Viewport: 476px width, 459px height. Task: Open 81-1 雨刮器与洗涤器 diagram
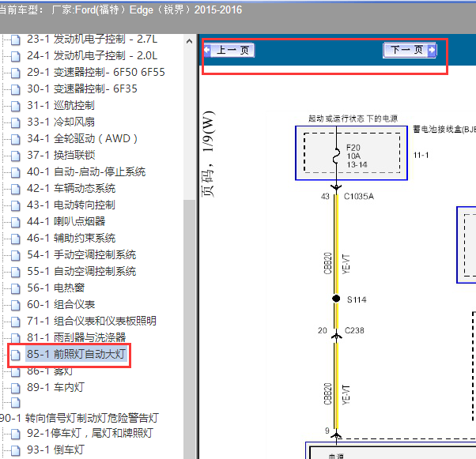tap(76, 337)
